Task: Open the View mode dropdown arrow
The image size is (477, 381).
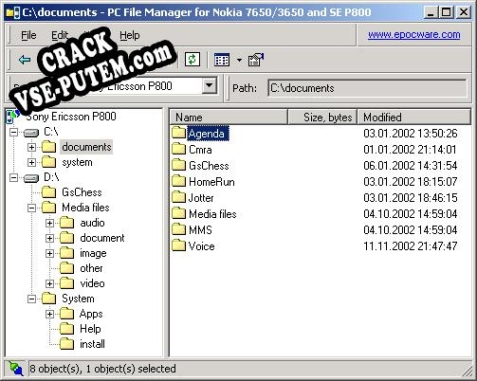Action: (x=239, y=60)
